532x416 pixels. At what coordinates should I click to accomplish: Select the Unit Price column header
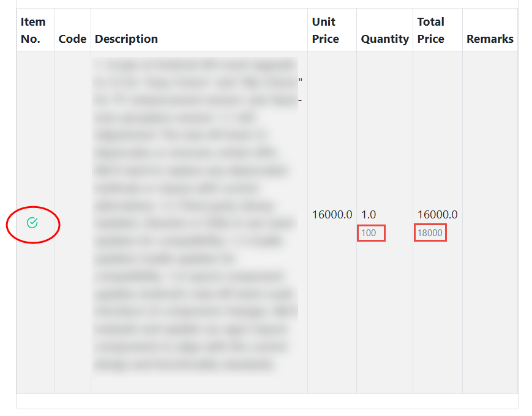[x=325, y=30]
